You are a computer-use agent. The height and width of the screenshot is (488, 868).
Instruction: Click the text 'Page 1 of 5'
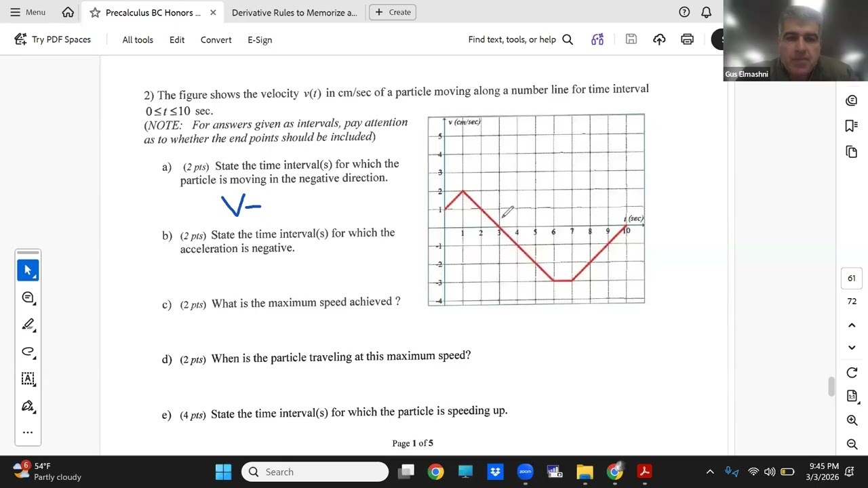pos(412,443)
